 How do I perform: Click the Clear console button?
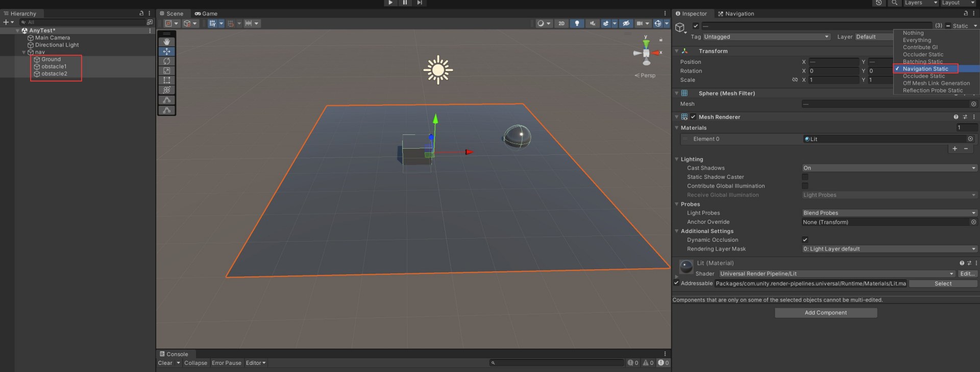tap(165, 363)
